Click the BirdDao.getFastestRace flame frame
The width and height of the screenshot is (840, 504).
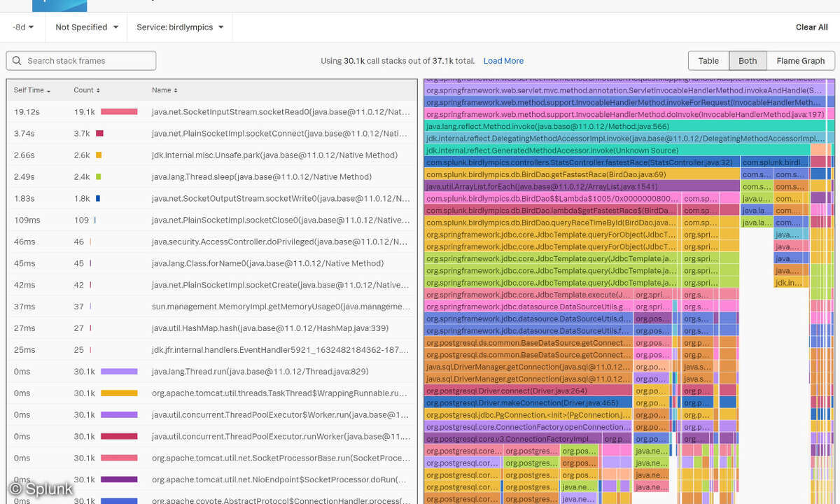pyautogui.click(x=582, y=174)
